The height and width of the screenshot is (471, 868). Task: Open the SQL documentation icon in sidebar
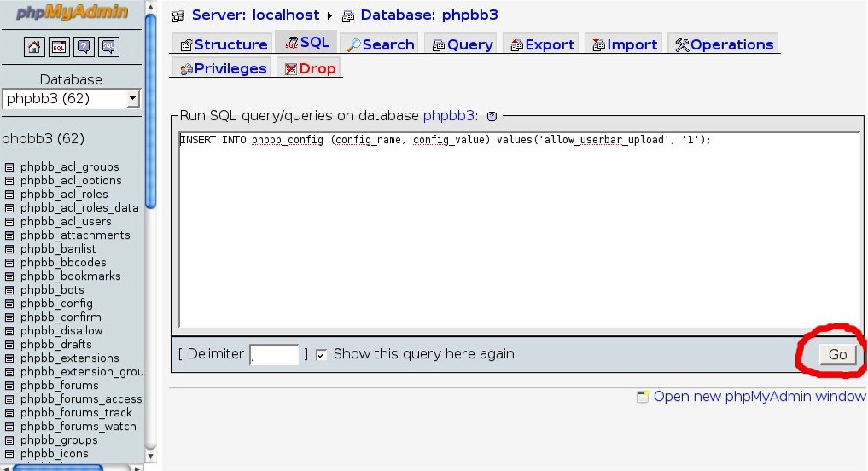click(x=108, y=47)
